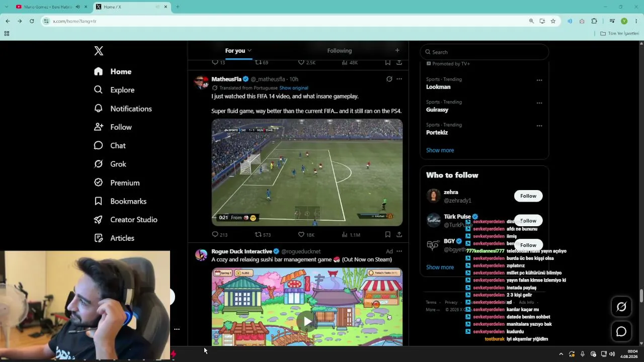Select the Home / X browser tab
Screen dimensions: 644x362
[x=131, y=7]
